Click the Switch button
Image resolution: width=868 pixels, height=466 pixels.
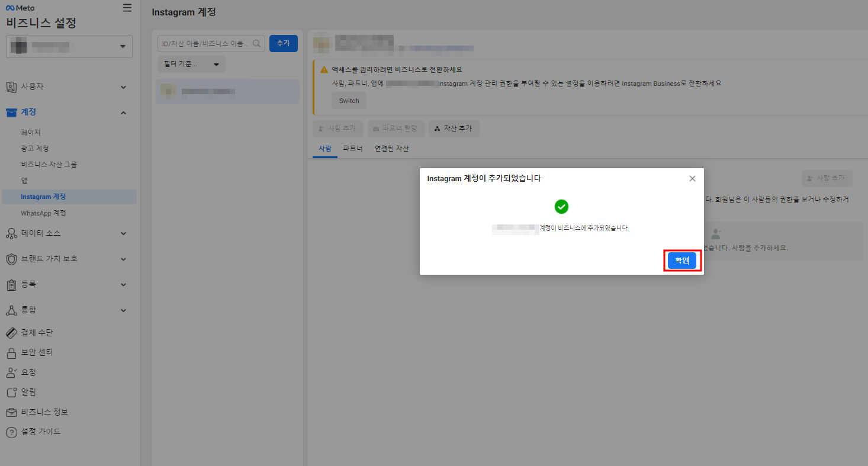click(349, 101)
